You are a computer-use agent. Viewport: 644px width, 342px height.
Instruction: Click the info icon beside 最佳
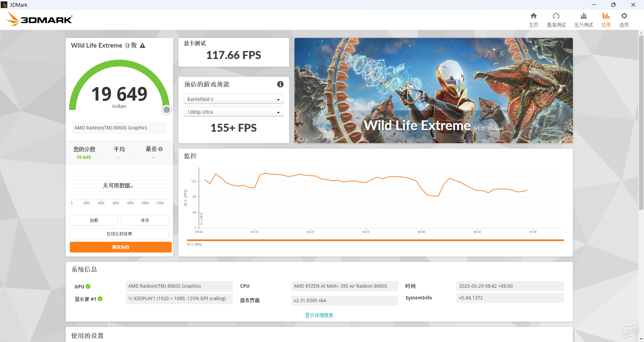point(160,149)
